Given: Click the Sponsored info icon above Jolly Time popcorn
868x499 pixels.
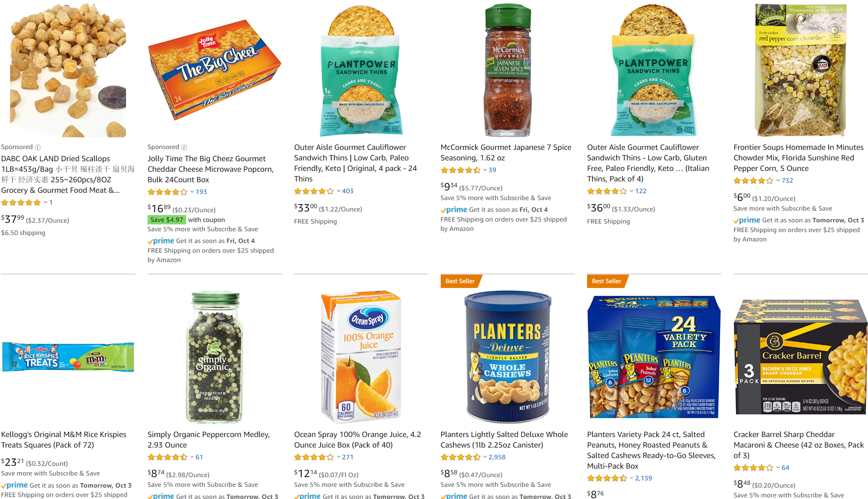Looking at the screenshot, I should click(184, 147).
